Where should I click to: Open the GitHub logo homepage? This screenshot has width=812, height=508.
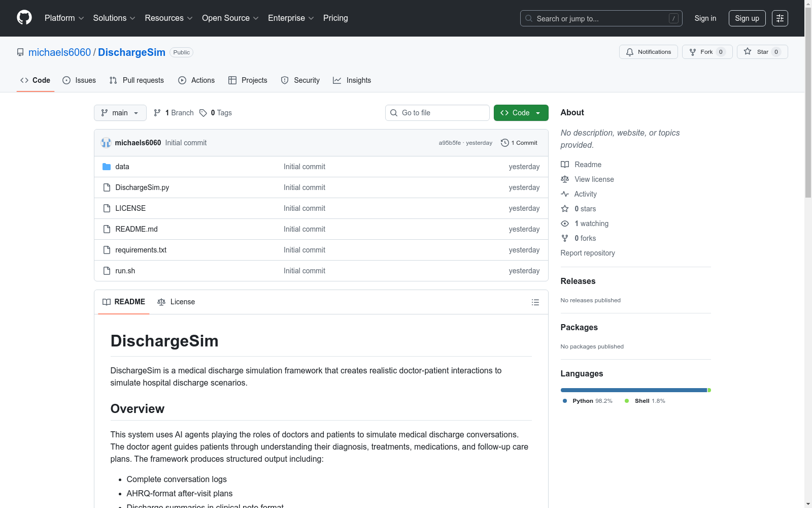tap(24, 18)
